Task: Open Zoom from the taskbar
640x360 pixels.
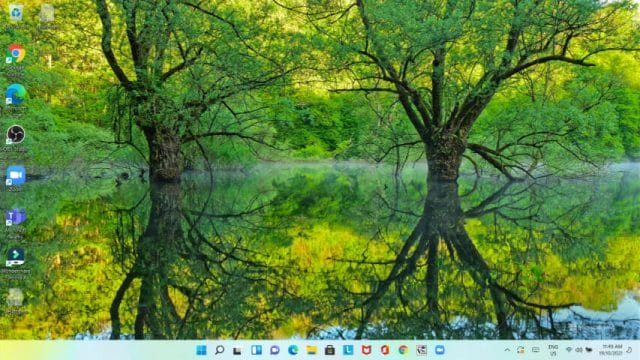Action: (440, 350)
